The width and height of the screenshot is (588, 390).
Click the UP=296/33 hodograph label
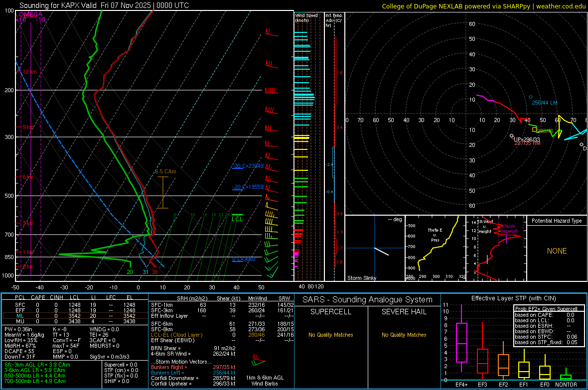527,139
